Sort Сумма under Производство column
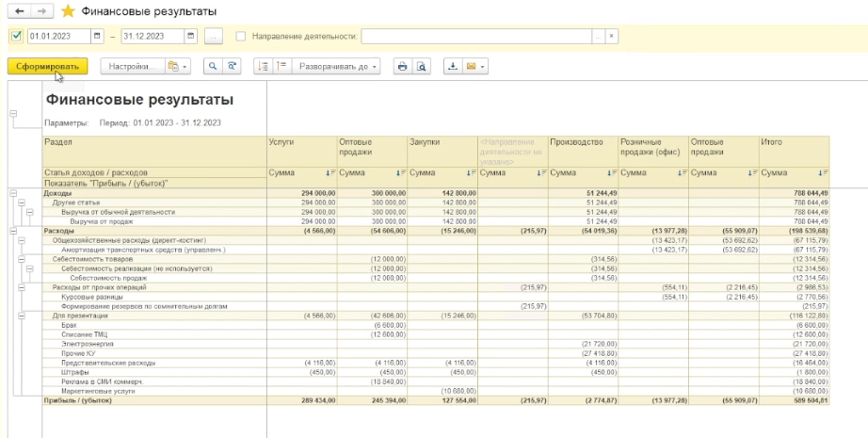The height and width of the screenshot is (438, 868). tap(612, 172)
